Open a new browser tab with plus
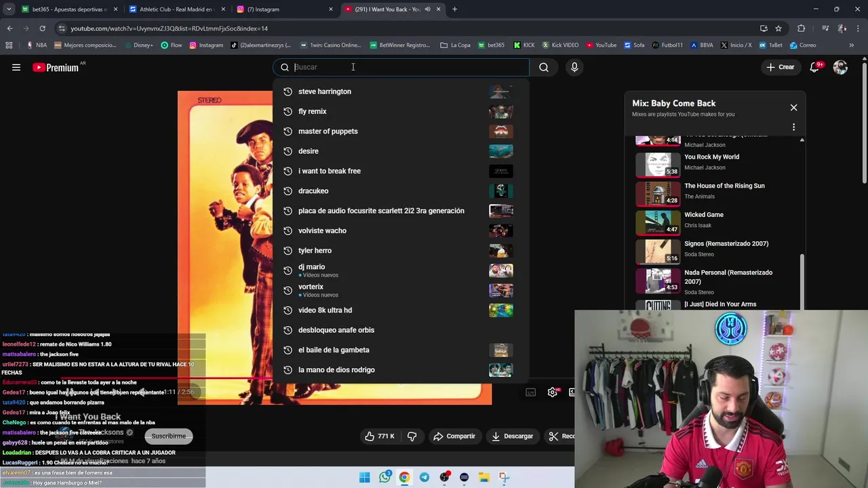This screenshot has height=488, width=868. (x=454, y=9)
